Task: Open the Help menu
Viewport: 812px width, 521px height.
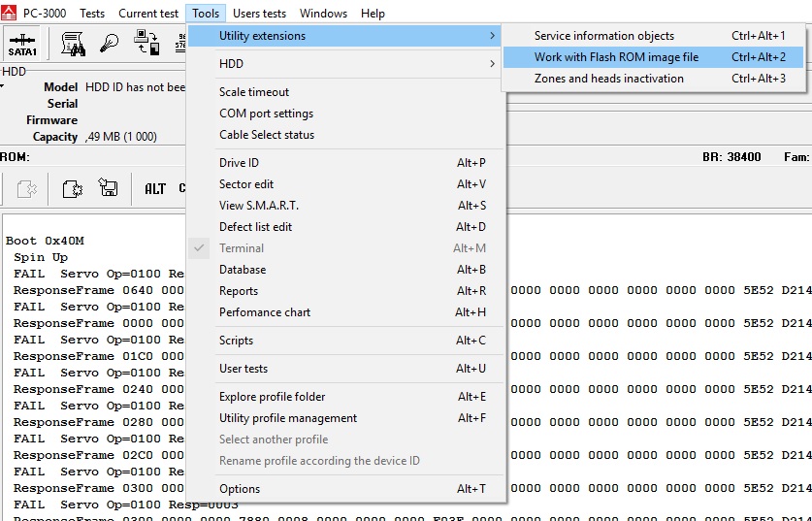Action: [373, 14]
